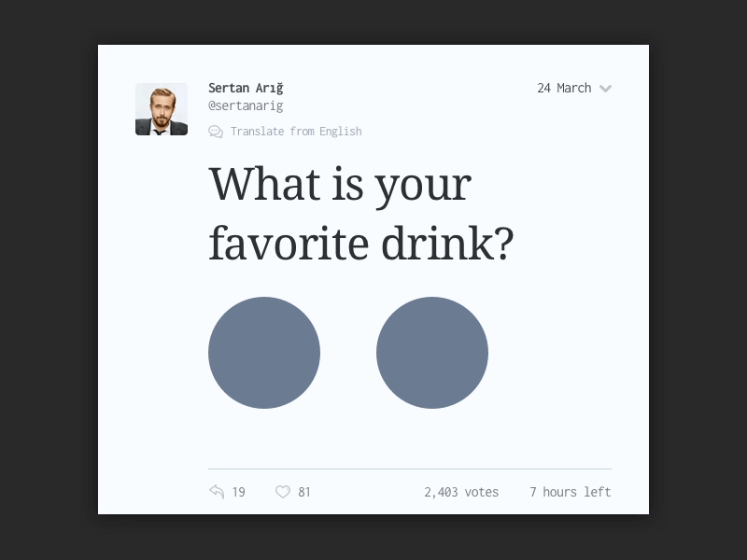Open Sertan Arığ's profile picture
This screenshot has height=560, width=747.
pos(161,108)
